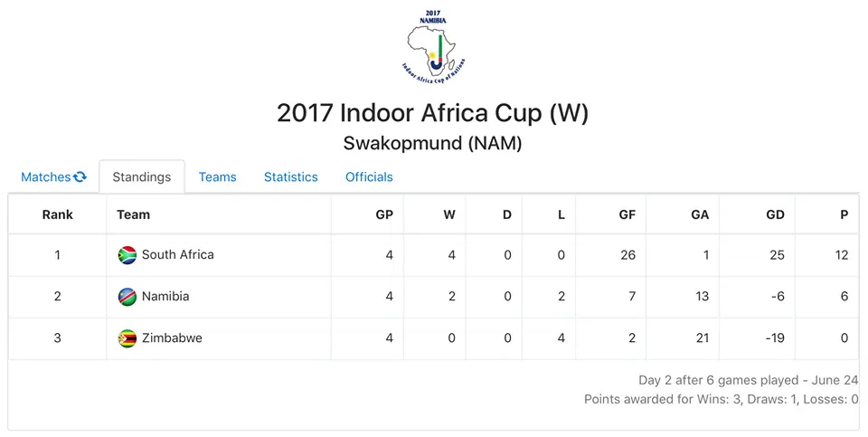868x437 pixels.
Task: Click the South Africa flag icon
Action: click(127, 255)
